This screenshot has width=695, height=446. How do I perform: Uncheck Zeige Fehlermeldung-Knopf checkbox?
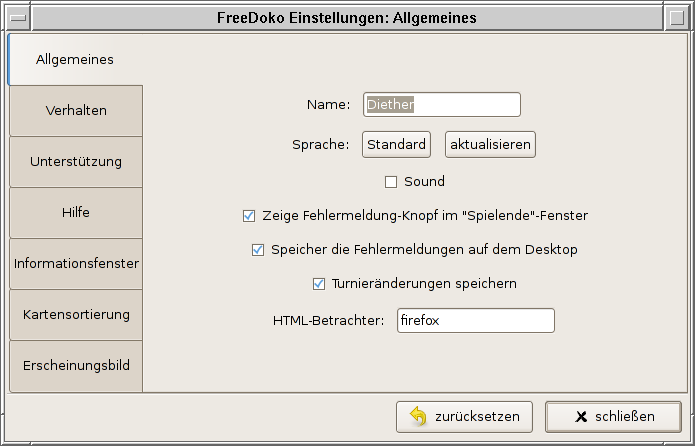coord(249,215)
